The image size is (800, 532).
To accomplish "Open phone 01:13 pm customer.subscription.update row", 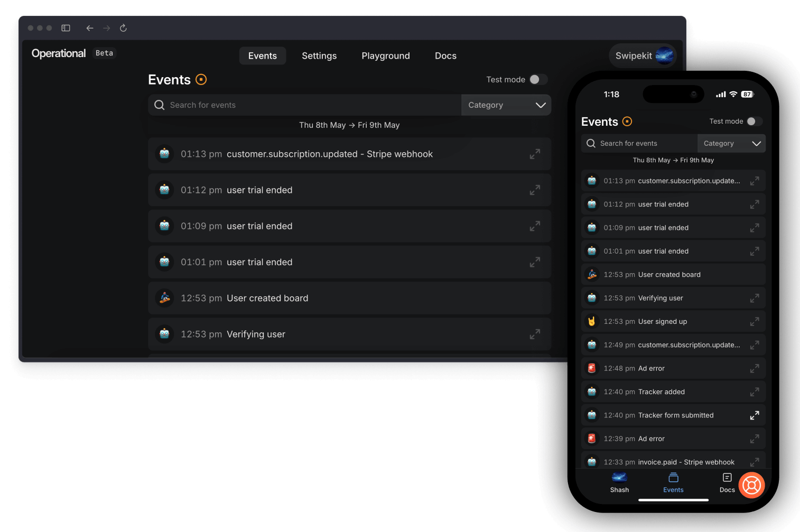I will 673,181.
